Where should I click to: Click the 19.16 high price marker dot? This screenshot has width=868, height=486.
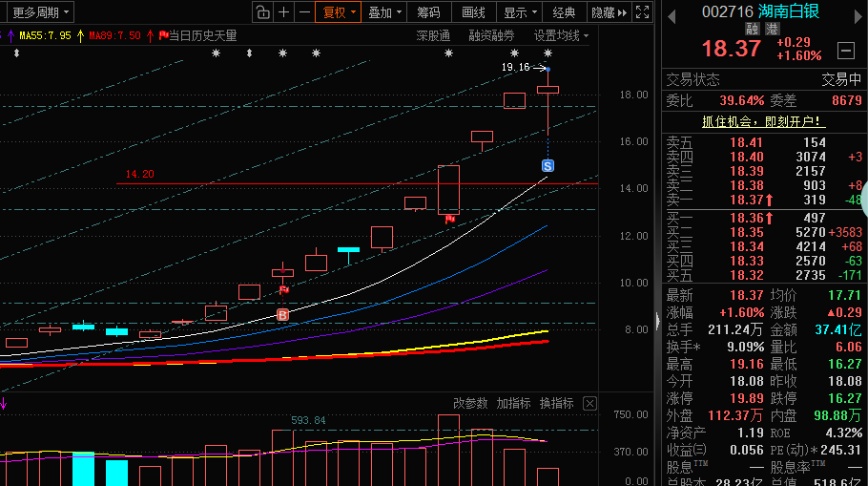[x=548, y=69]
